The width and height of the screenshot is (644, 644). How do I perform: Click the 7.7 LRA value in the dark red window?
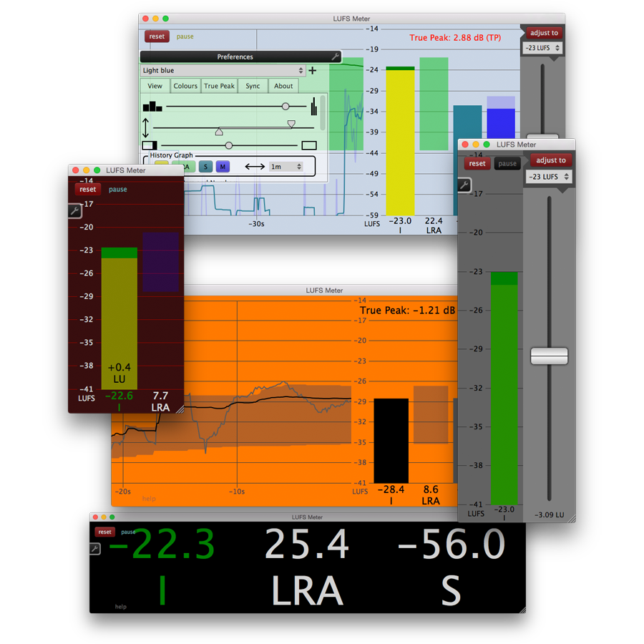pos(160,396)
